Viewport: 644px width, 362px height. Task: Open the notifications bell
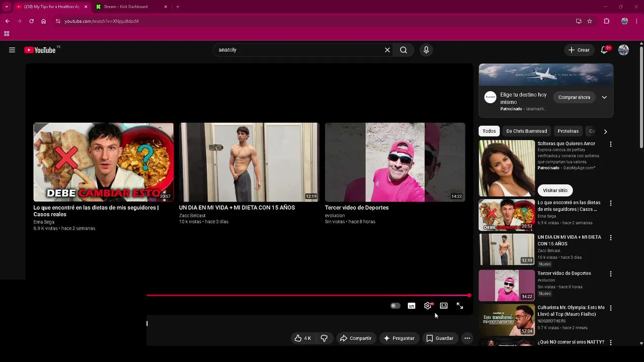pyautogui.click(x=604, y=50)
